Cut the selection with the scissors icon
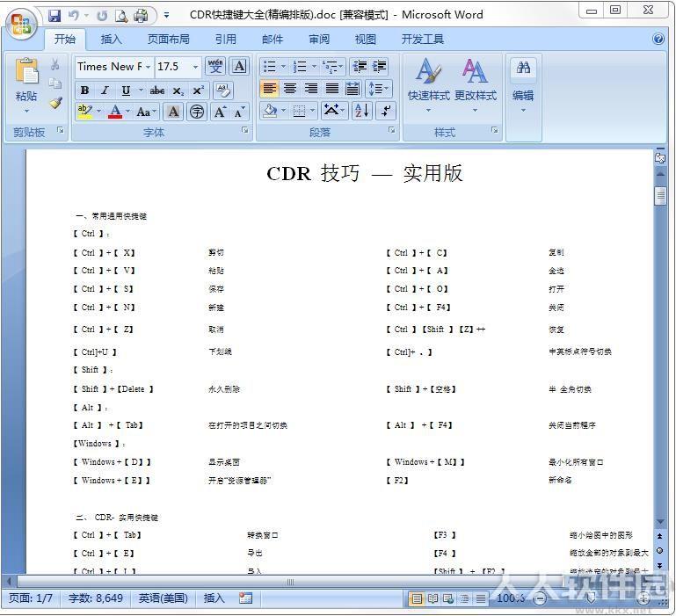This screenshot has height=616, width=676. coord(55,65)
